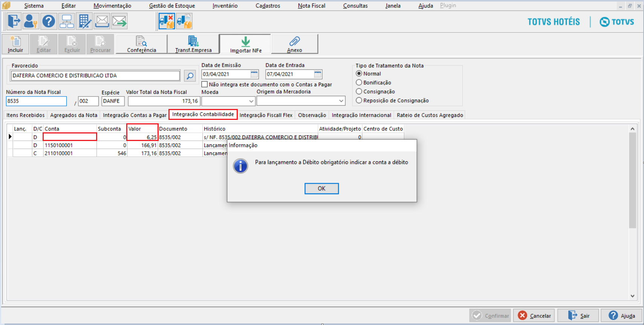Click the Confirmar button
The height and width of the screenshot is (325, 644).
[490, 316]
